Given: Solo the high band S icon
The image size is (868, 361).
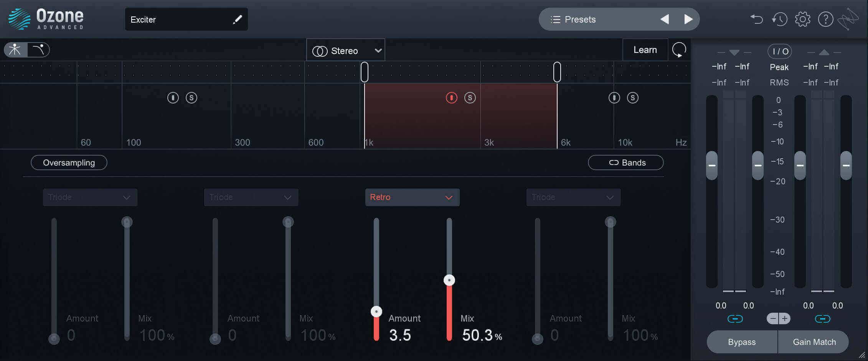Looking at the screenshot, I should tap(633, 98).
